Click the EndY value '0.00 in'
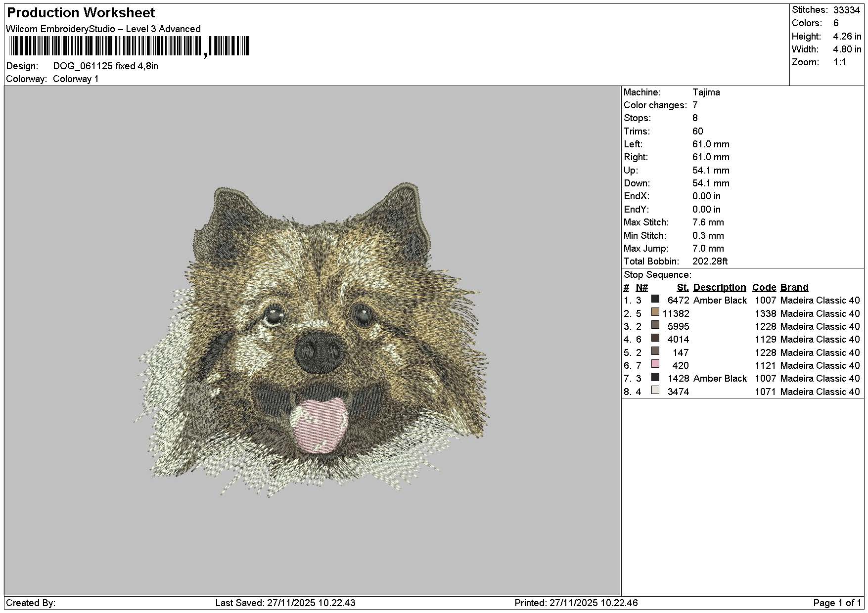868x613 pixels. pos(706,209)
